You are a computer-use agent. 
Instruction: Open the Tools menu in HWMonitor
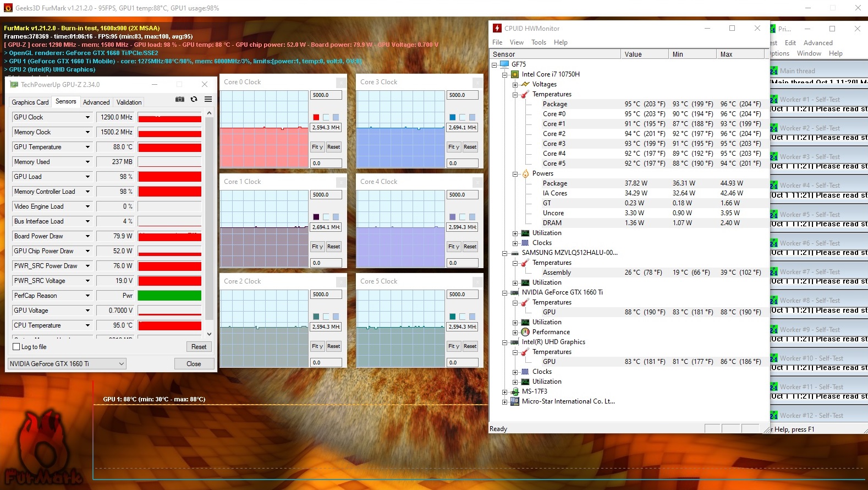pyautogui.click(x=539, y=42)
